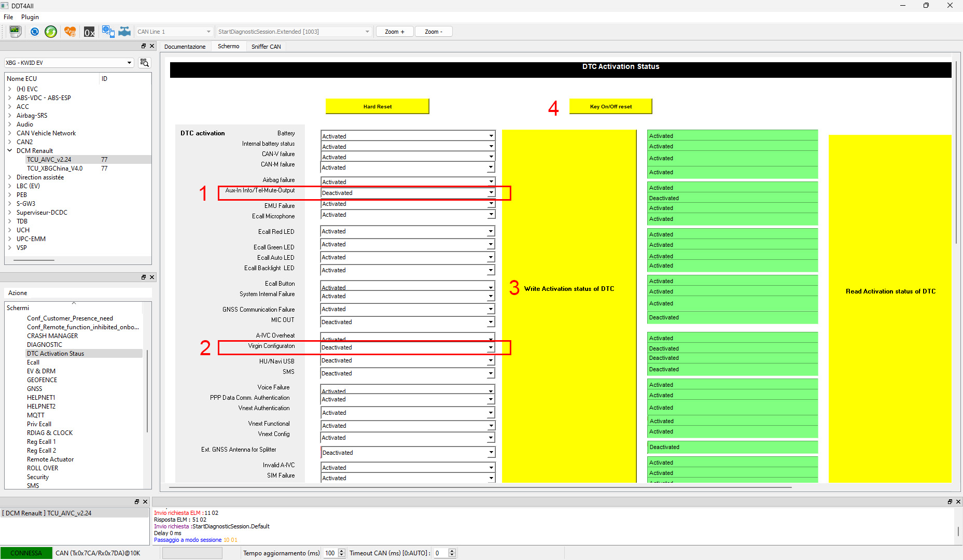This screenshot has width=963, height=560.
Task: Expand the Airbag-SRS ECU tree node
Action: point(10,116)
